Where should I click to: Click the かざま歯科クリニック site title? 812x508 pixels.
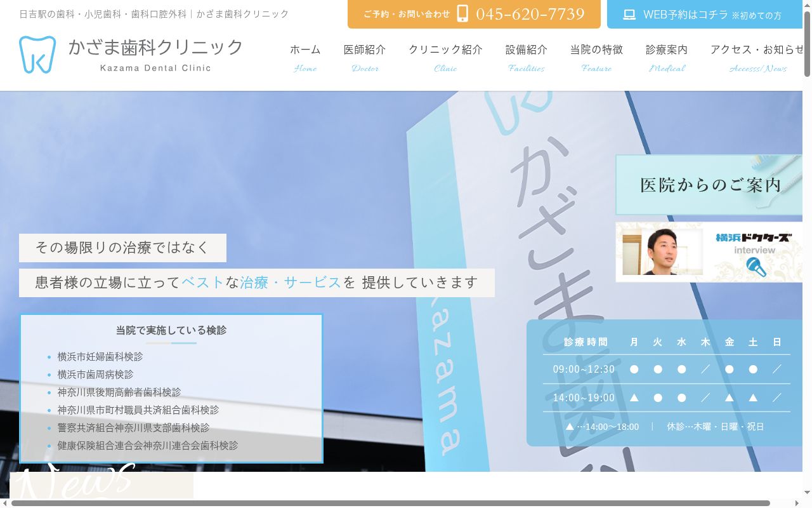coord(155,47)
